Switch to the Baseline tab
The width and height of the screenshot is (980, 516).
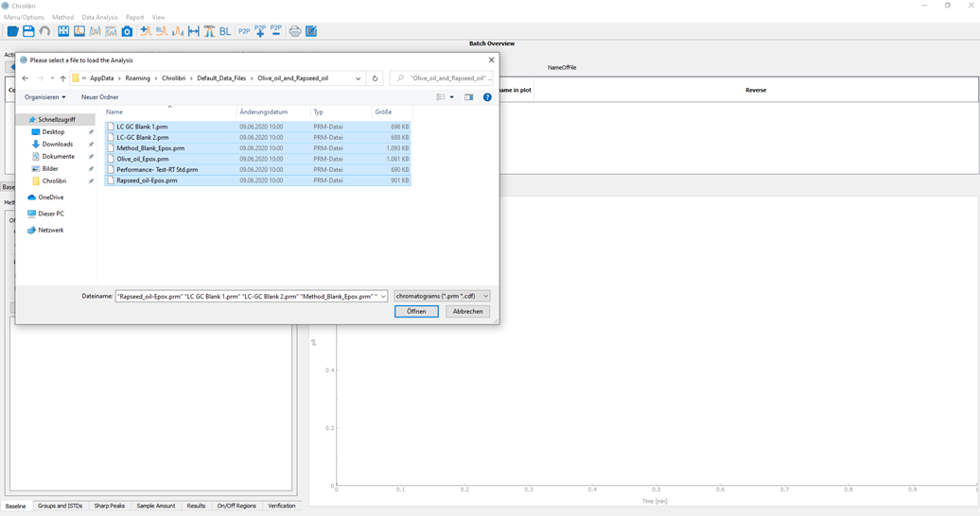click(16, 506)
